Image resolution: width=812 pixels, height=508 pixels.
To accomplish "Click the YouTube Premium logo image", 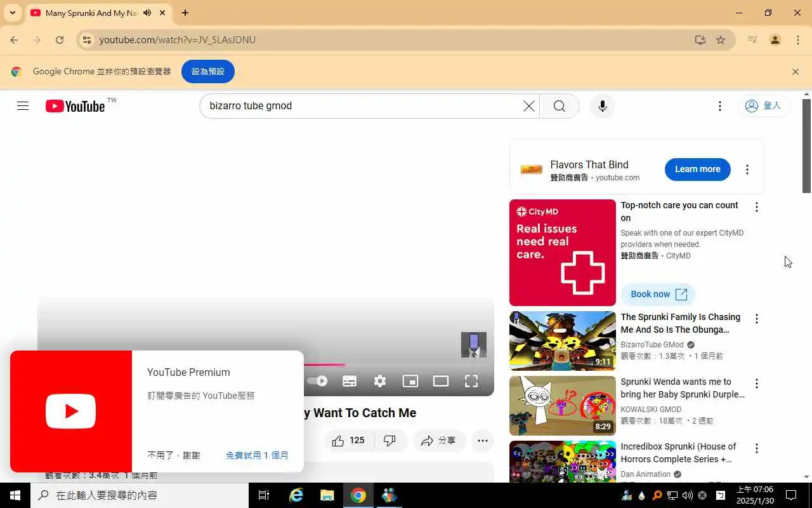I will click(x=71, y=411).
